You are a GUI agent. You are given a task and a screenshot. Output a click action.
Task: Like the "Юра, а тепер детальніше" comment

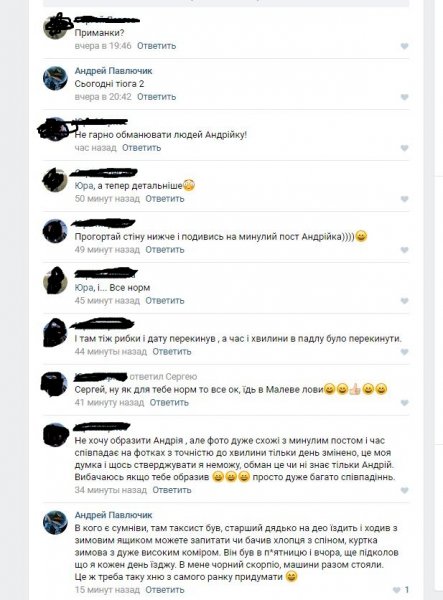click(404, 199)
